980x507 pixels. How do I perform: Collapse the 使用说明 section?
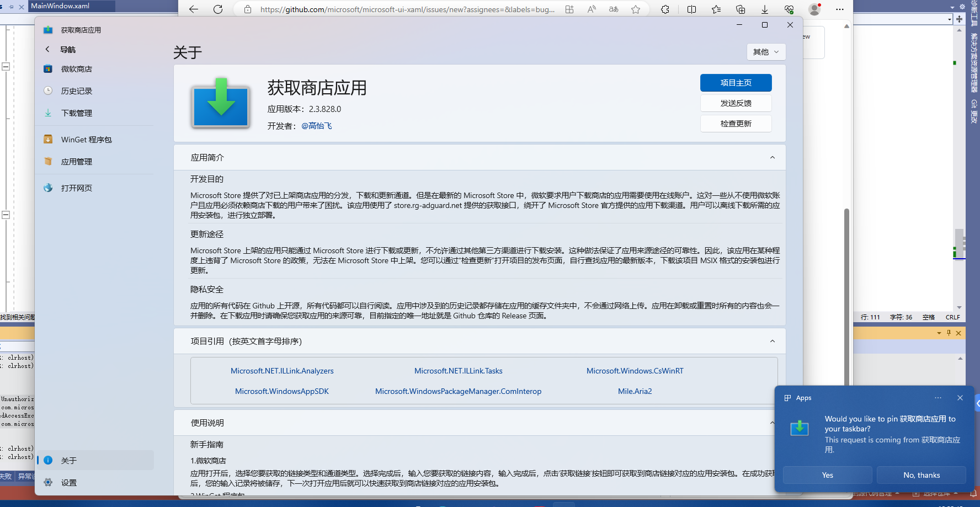(x=772, y=423)
